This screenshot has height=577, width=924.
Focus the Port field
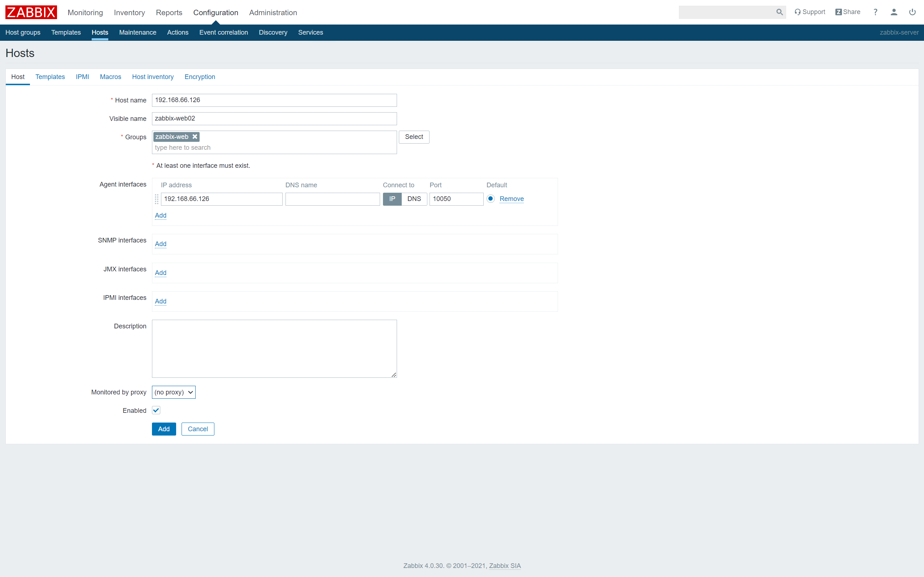click(457, 199)
